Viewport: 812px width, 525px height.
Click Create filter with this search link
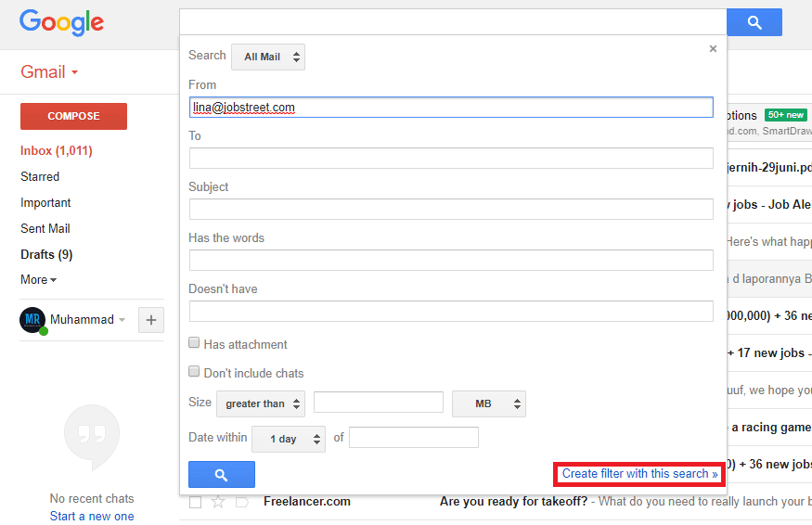(639, 474)
